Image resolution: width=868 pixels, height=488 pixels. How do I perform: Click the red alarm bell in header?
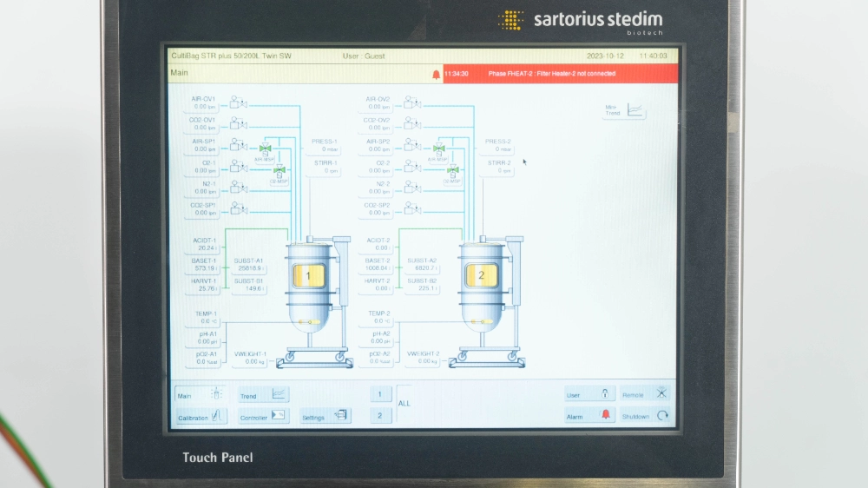436,75
